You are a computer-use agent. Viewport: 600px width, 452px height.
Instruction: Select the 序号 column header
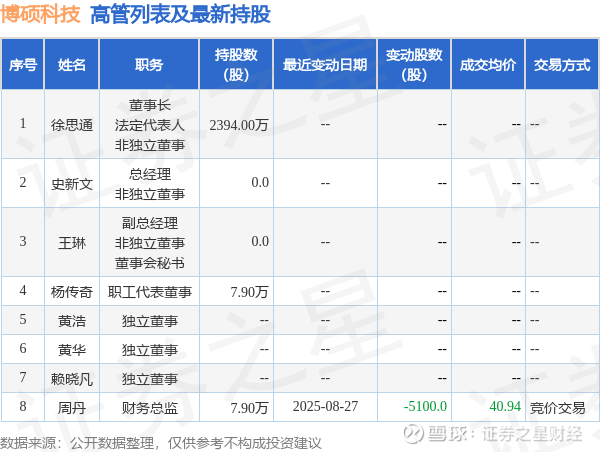[23, 64]
